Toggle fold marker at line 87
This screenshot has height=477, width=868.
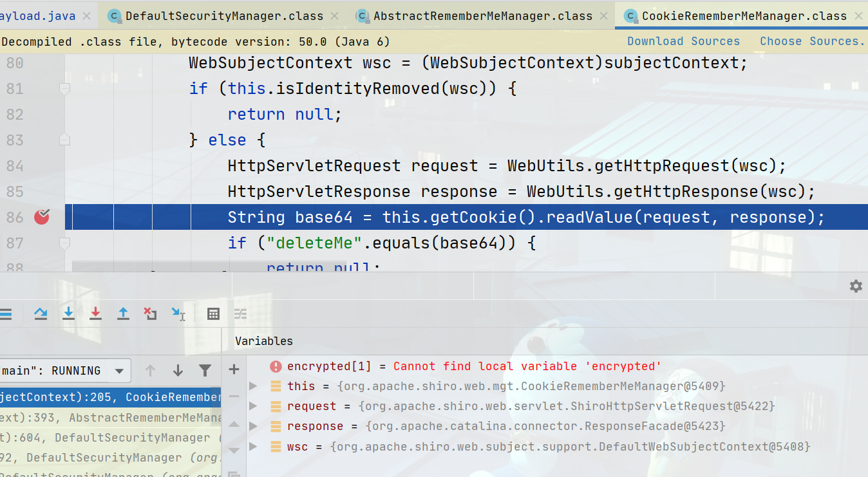[64, 243]
